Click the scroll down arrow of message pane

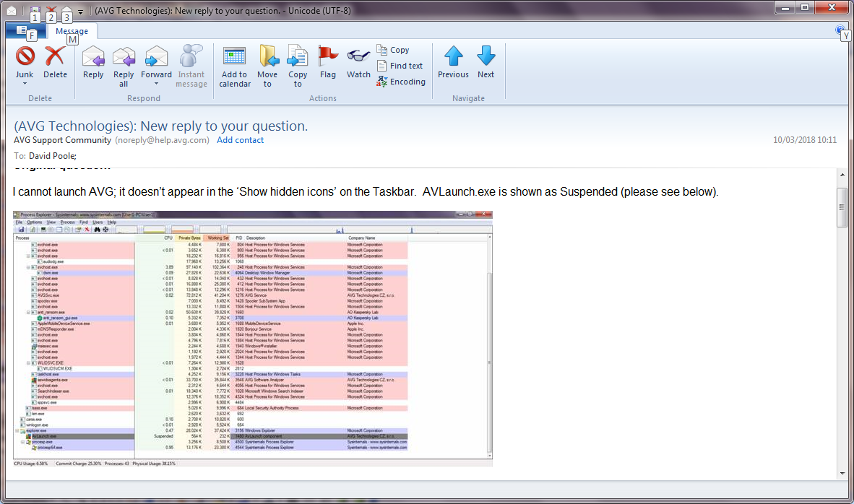[842, 473]
